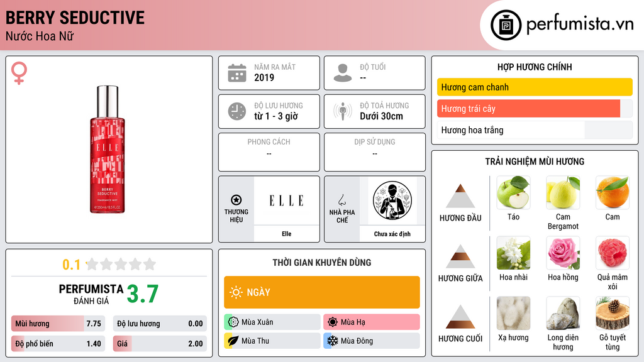Click the Elle brand name caption
Image resolution: width=644 pixels, height=362 pixels.
[287, 234]
